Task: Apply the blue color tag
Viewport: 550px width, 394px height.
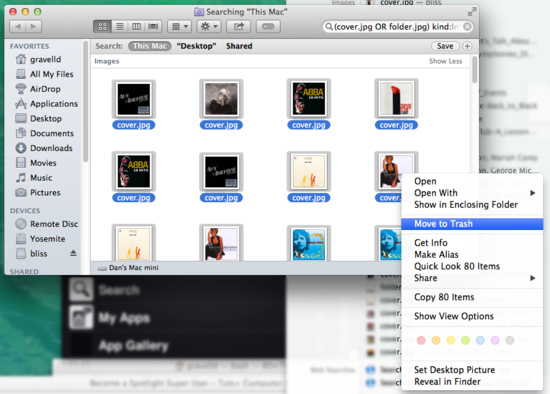Action: [x=480, y=340]
